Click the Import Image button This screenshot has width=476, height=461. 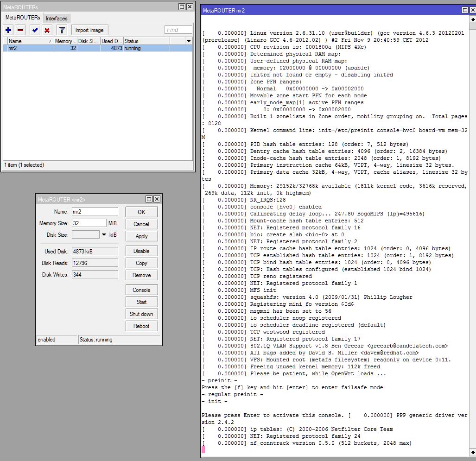pyautogui.click(x=89, y=30)
